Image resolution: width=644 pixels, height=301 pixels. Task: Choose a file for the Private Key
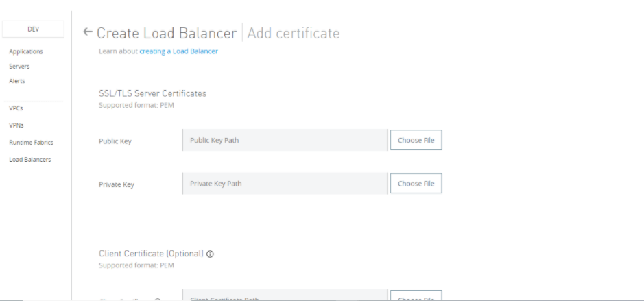pos(416,184)
